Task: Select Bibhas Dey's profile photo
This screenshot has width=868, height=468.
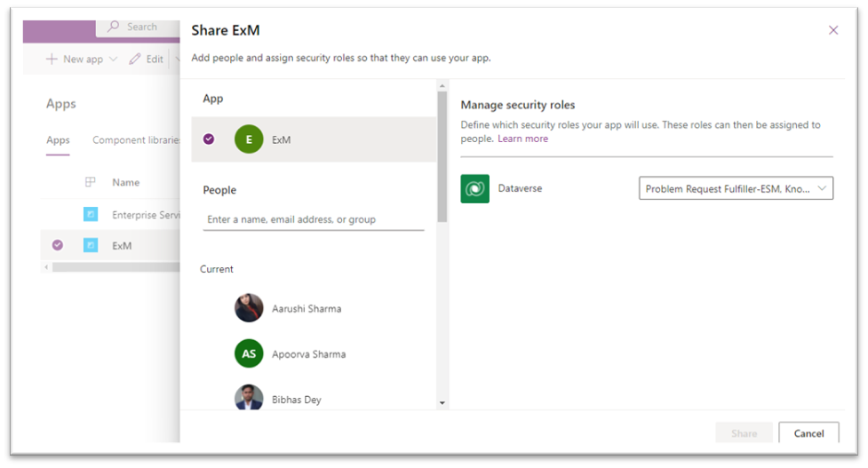Action: pyautogui.click(x=249, y=397)
